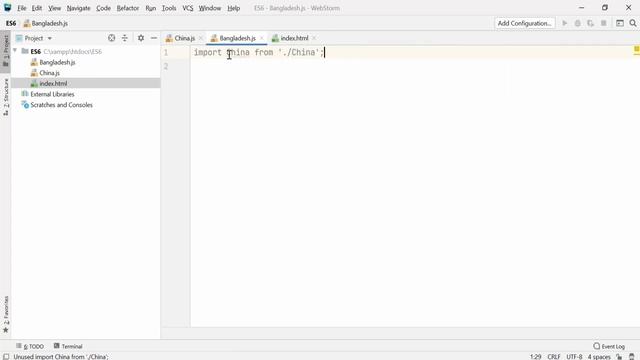
Task: Open the VCS menu
Action: [x=188, y=8]
